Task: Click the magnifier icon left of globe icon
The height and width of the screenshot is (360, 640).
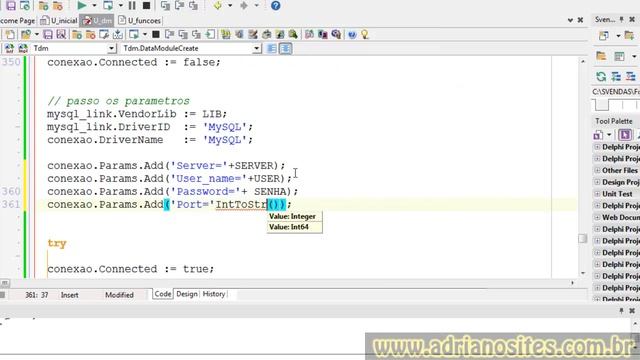Action: (x=336, y=35)
